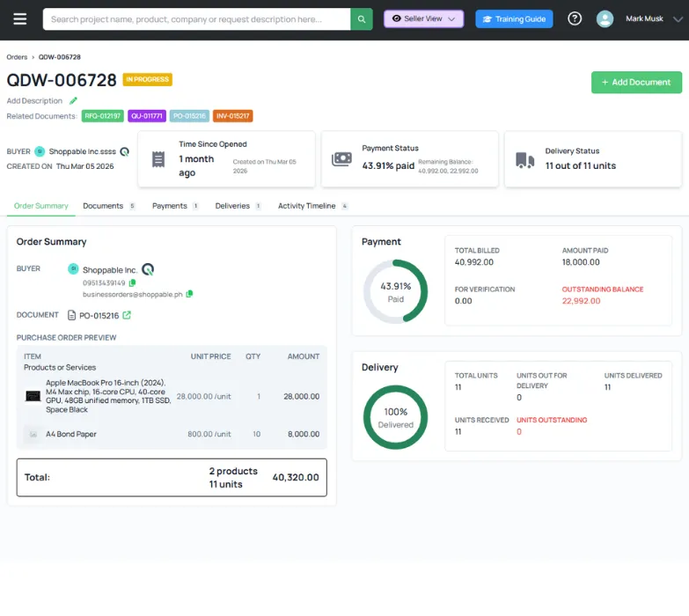Go to Orders breadcrumb link
Viewport: 689px width, 616px height.
pyautogui.click(x=17, y=57)
